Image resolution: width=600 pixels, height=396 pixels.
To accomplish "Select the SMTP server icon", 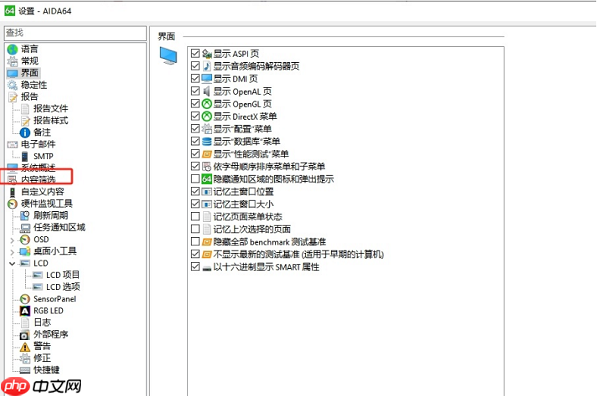I will [x=25, y=156].
